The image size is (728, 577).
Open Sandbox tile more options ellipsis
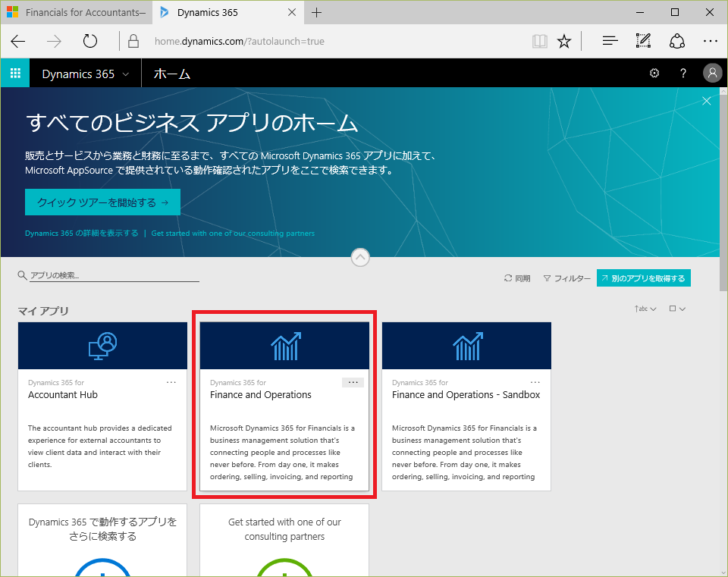pos(535,382)
